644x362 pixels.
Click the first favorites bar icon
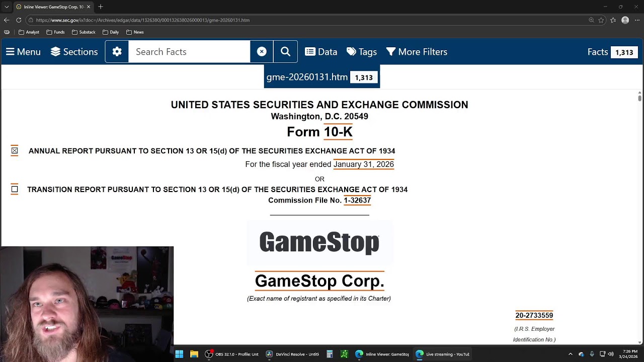(x=7, y=32)
